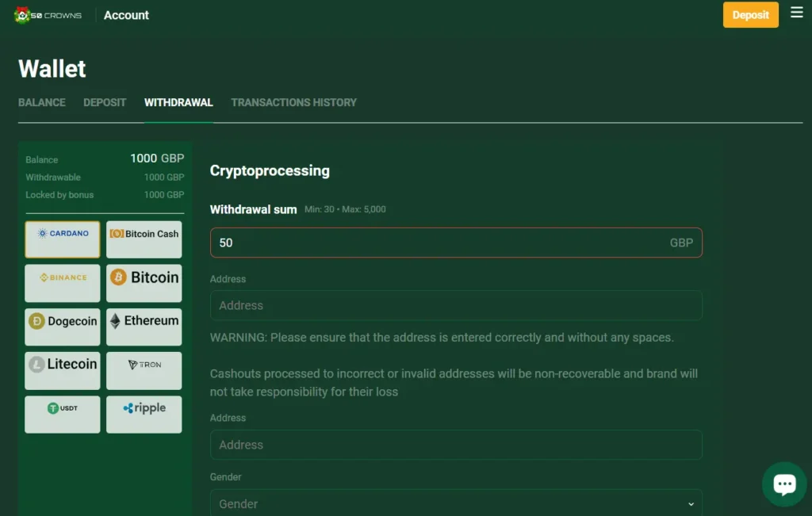Choose the Ethereum payment tile

point(144,327)
